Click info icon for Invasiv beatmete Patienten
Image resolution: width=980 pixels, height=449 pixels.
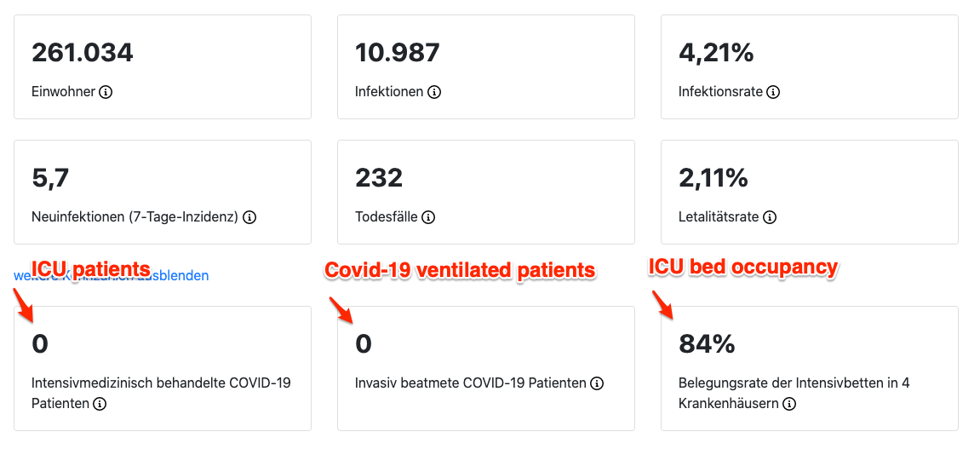point(597,383)
